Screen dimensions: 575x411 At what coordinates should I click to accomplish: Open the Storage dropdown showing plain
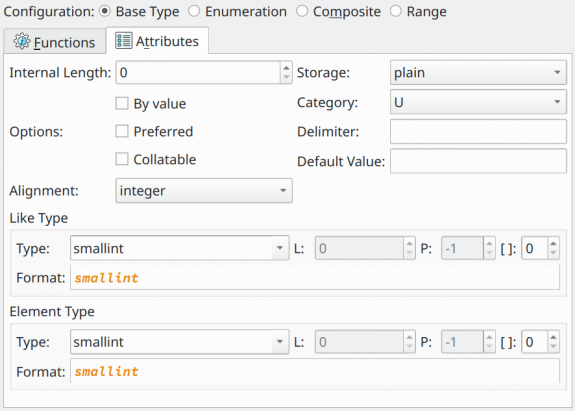coord(478,73)
